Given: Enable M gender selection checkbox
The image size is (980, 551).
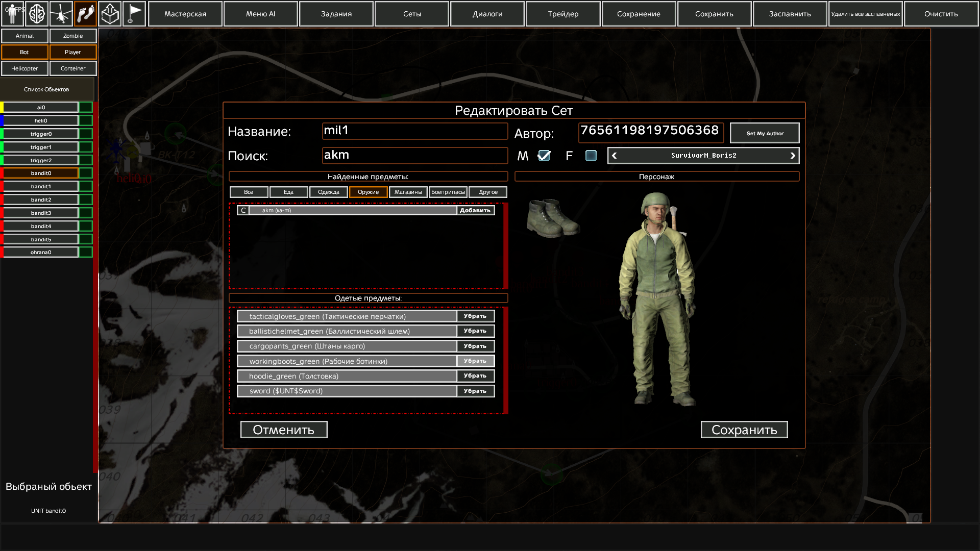Looking at the screenshot, I should [544, 156].
